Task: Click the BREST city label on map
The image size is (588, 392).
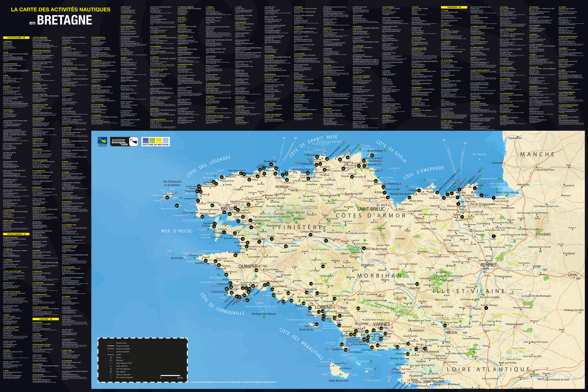Action: [227, 208]
